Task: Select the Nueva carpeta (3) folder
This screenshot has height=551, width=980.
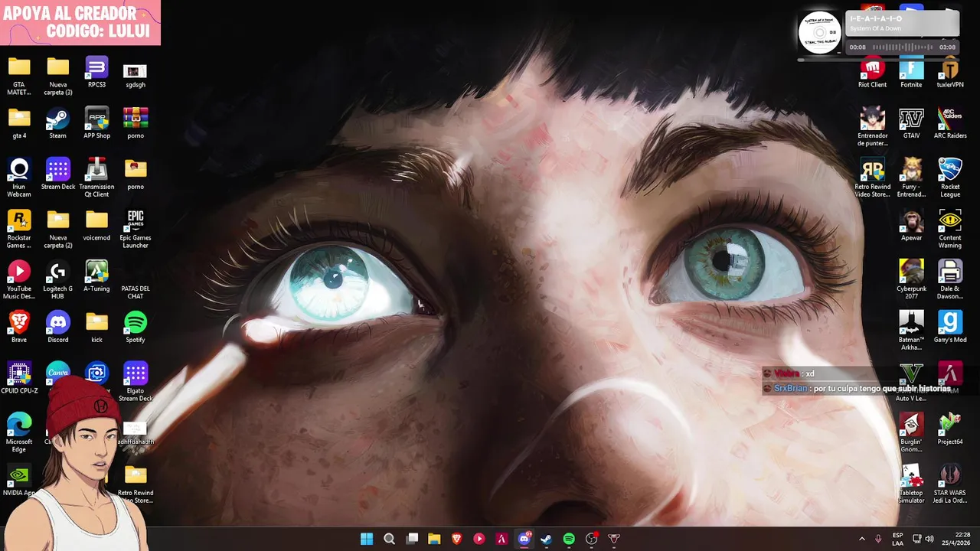Action: click(x=57, y=77)
